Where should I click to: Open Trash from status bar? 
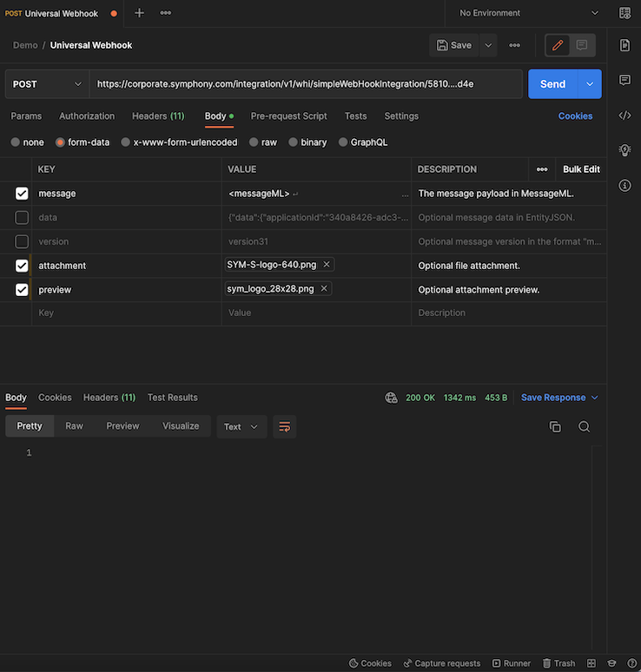coord(559,663)
